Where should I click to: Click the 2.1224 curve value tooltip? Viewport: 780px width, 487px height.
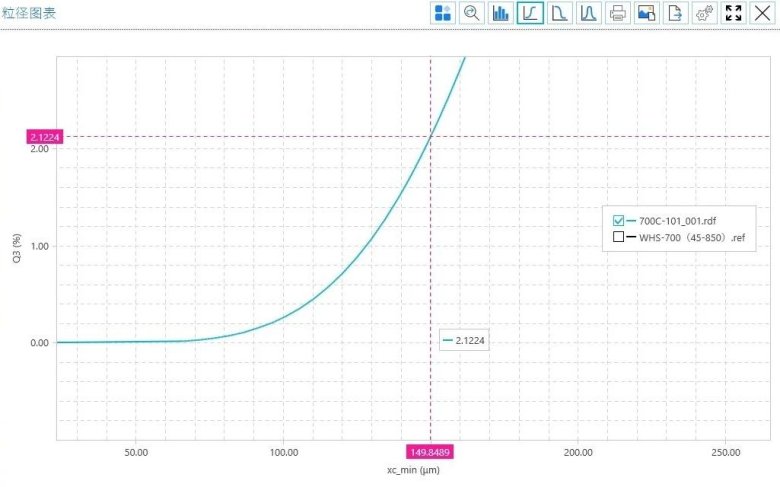pyautogui.click(x=465, y=341)
